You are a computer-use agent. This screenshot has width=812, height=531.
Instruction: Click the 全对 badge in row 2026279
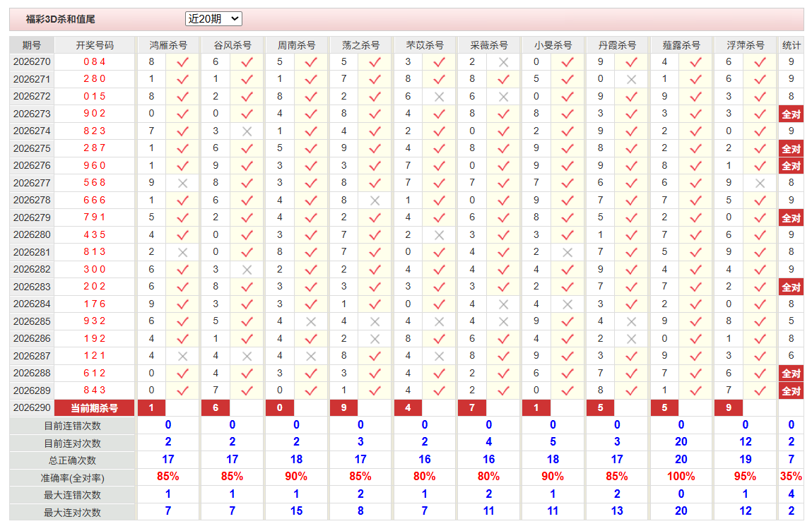click(x=792, y=218)
